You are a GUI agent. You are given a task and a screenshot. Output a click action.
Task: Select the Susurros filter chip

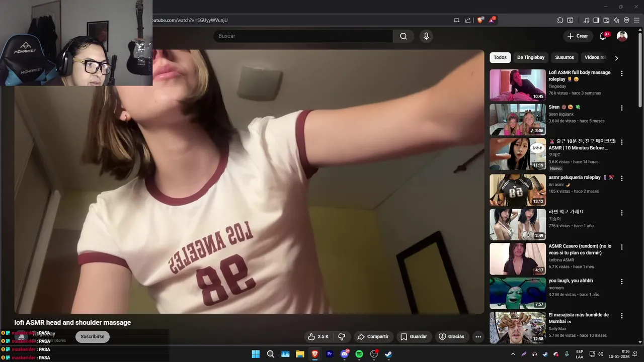coord(565,57)
